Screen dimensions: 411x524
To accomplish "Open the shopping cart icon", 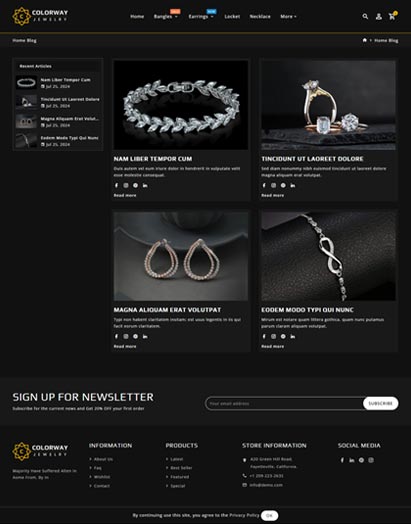I will [392, 16].
